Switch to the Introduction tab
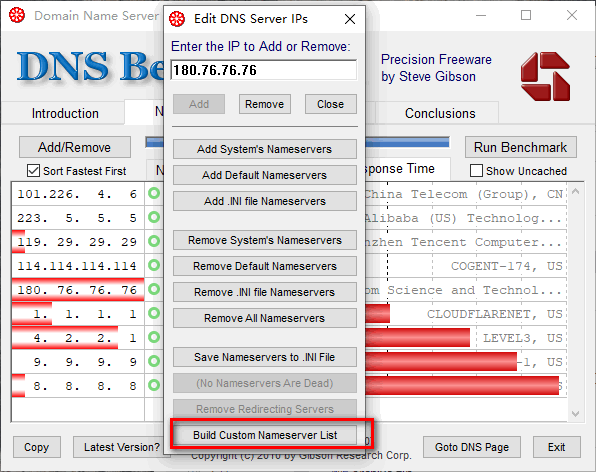Screen dimensions: 596x472 65,113
